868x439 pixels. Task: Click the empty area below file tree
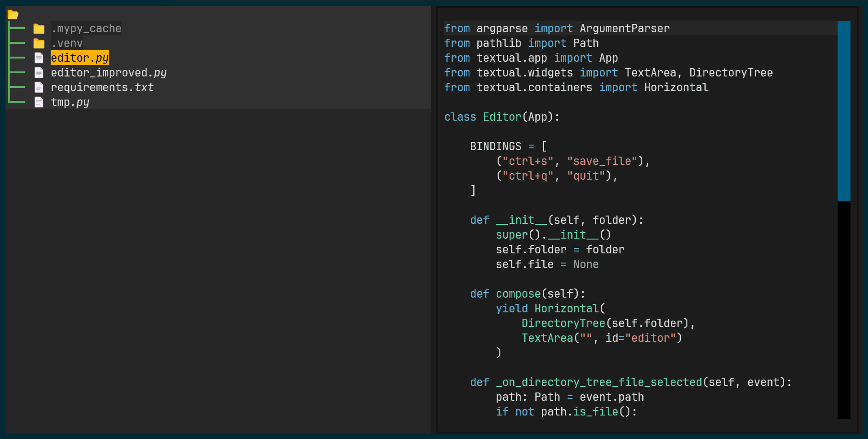tap(217, 267)
